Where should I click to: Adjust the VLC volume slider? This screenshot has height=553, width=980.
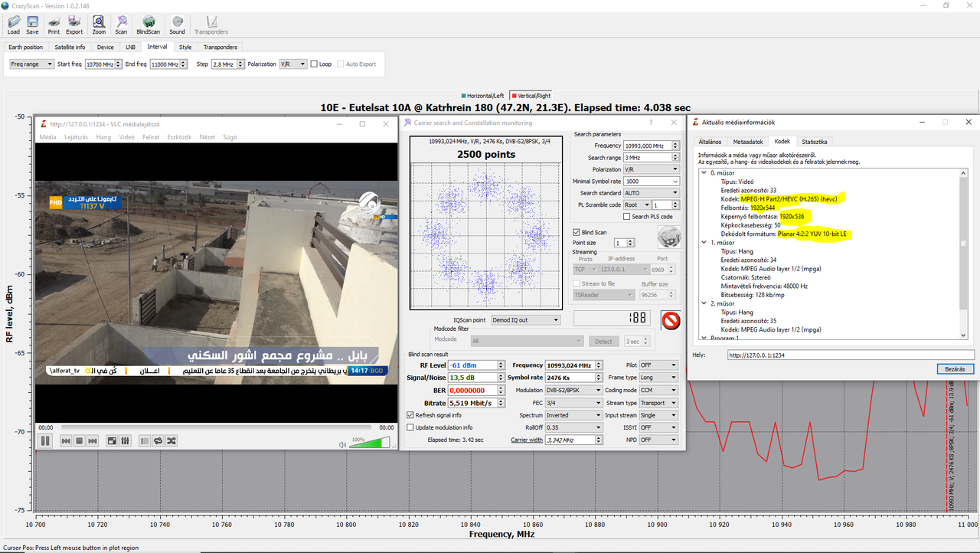tap(370, 443)
